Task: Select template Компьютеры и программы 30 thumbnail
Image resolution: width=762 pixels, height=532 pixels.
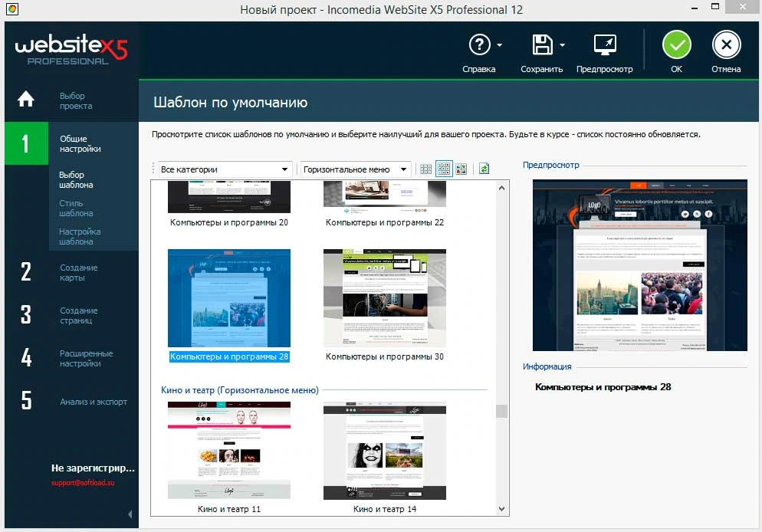Action: coord(384,298)
